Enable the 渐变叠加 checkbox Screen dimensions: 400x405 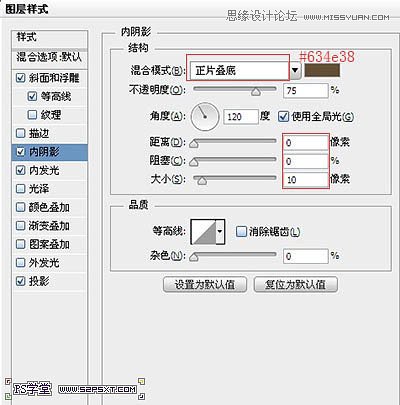(x=20, y=226)
